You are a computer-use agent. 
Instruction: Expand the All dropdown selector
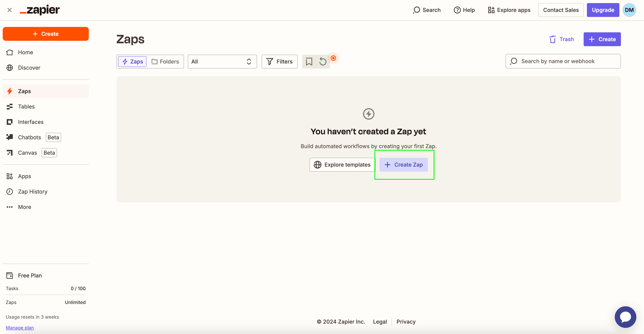coord(222,62)
